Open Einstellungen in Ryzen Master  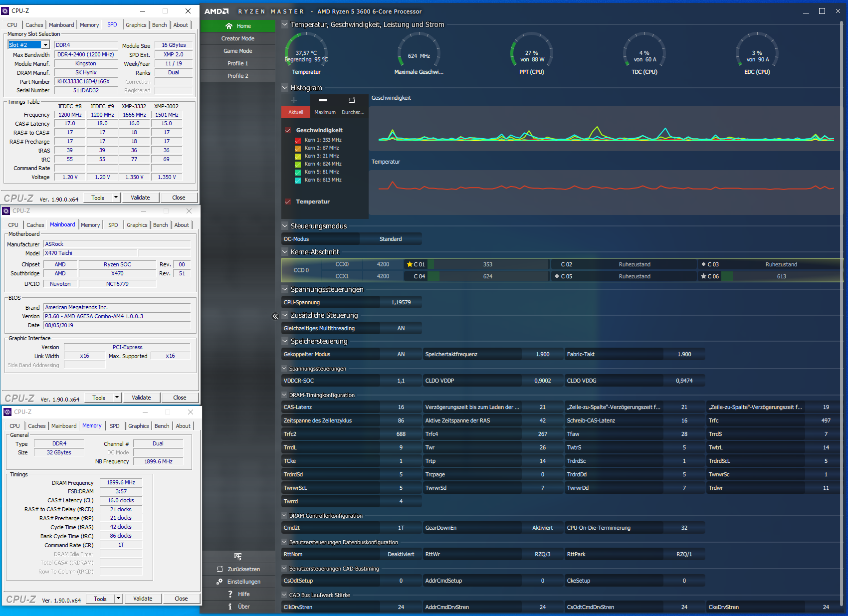(238, 582)
